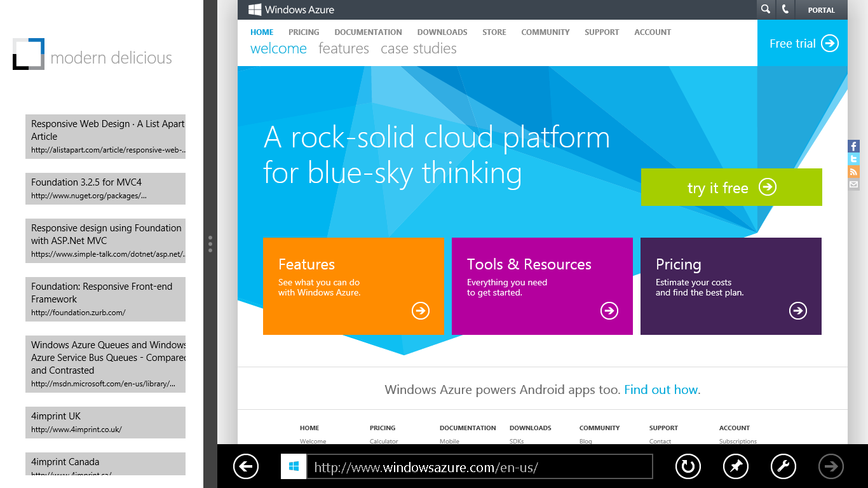Open the HOME menu in top navigation

(x=262, y=32)
